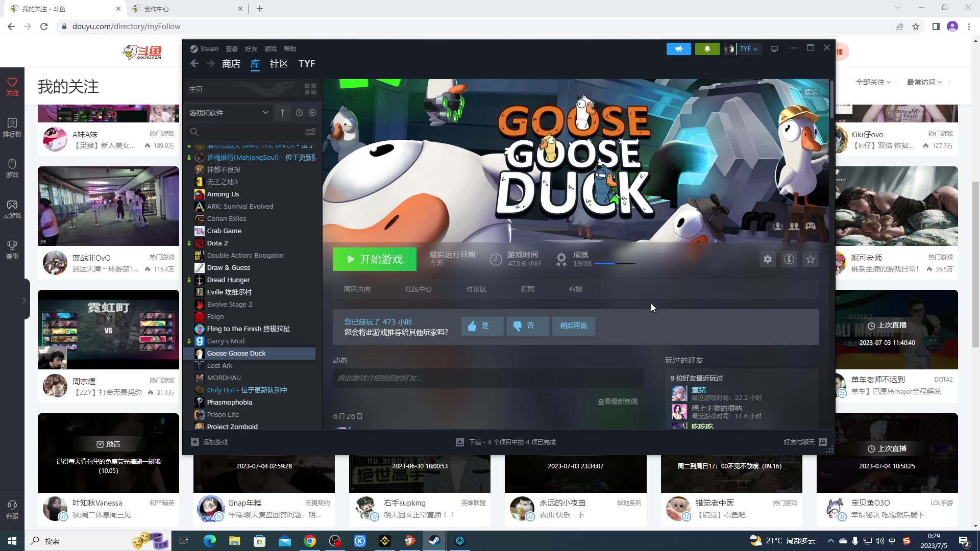Screen dimensions: 980x551
Task: Open Douyu 游戏 sidebar icon
Action: tap(12, 164)
